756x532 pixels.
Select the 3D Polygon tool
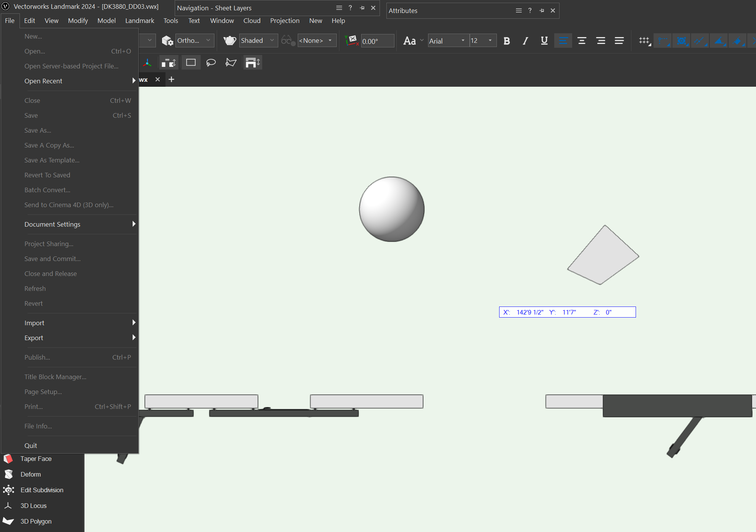pyautogui.click(x=36, y=521)
